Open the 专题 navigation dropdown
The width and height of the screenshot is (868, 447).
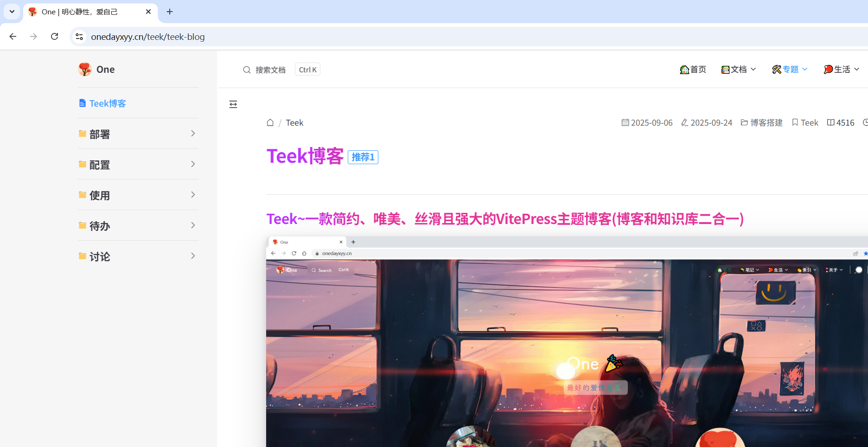(x=790, y=70)
